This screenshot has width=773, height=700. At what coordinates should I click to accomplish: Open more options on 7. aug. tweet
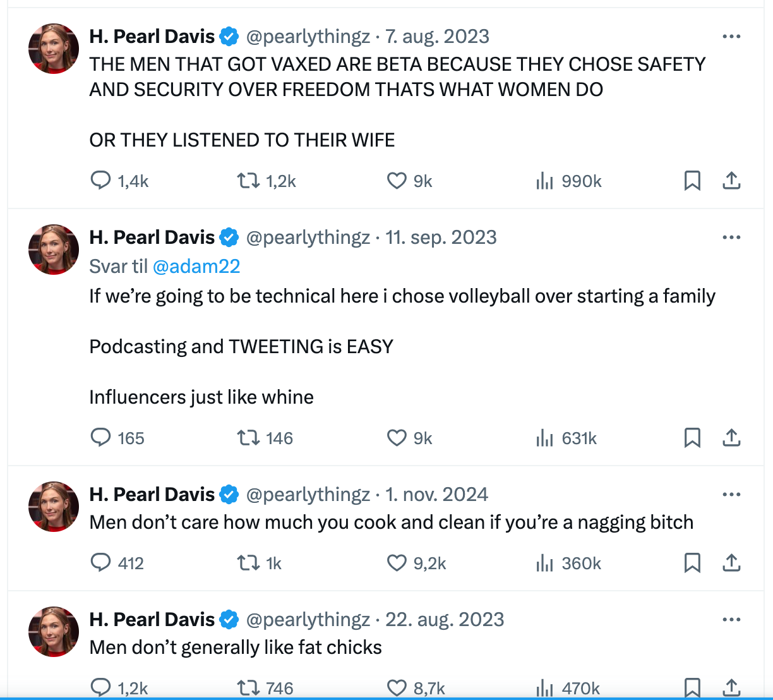[731, 37]
